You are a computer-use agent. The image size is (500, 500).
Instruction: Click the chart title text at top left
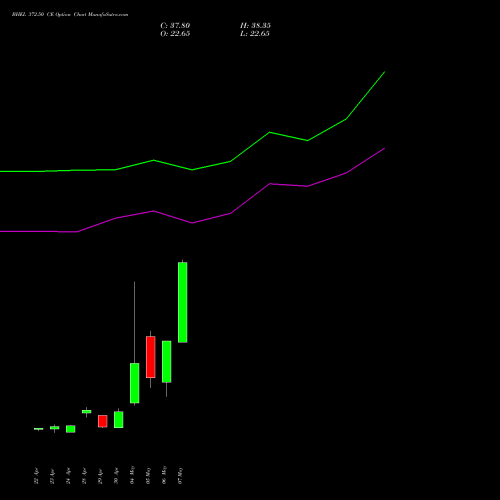click(x=70, y=15)
